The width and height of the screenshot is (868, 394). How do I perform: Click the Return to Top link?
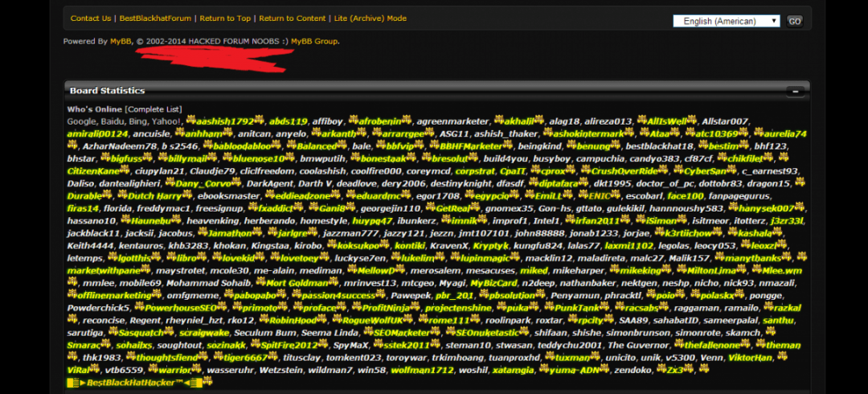225,18
